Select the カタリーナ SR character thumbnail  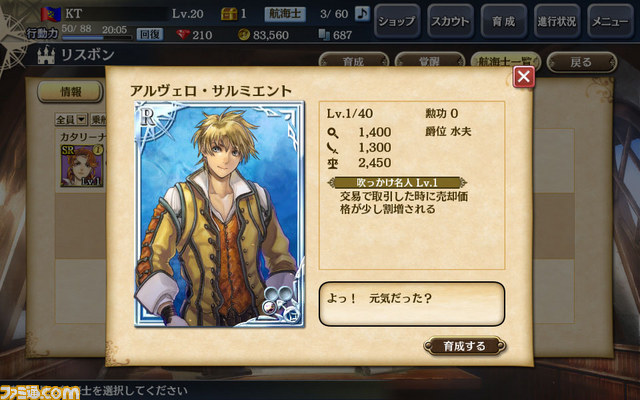[x=82, y=166]
